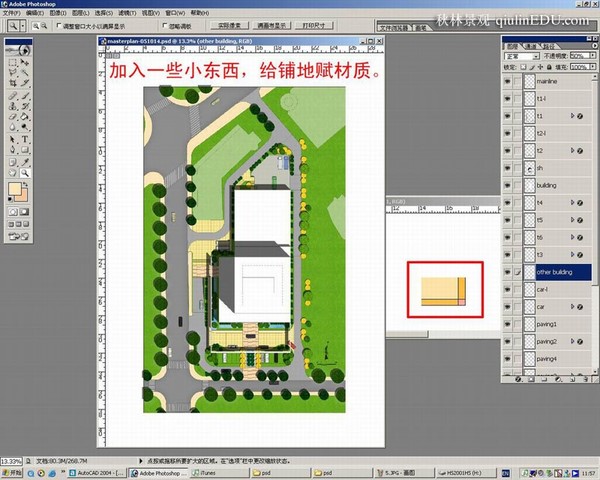Click the Fit On Screen button
This screenshot has height=480, width=600.
(x=272, y=26)
